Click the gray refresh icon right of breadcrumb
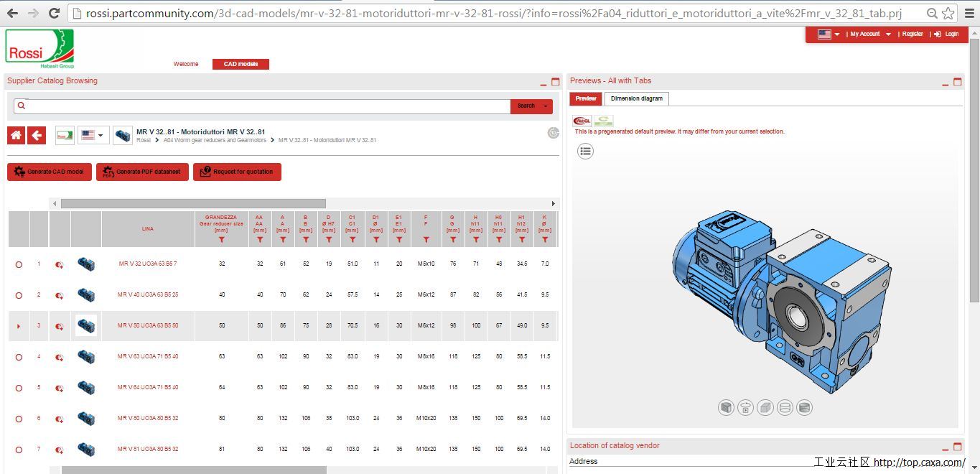980x474 pixels. [x=553, y=132]
